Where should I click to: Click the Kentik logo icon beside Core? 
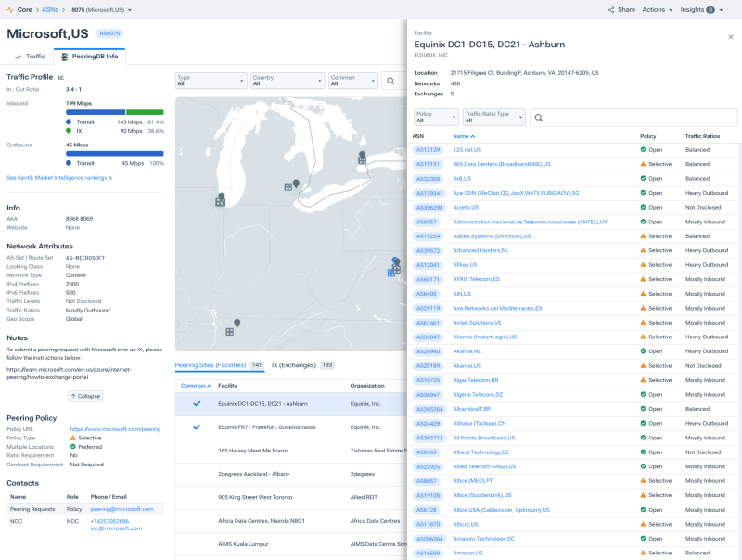point(10,9)
